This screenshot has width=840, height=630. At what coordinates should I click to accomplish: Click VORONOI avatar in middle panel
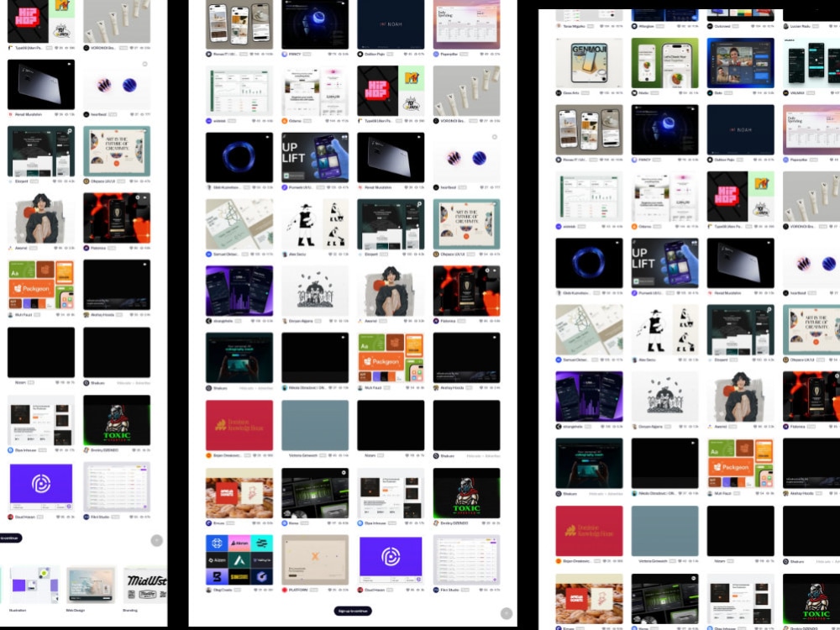[436, 121]
